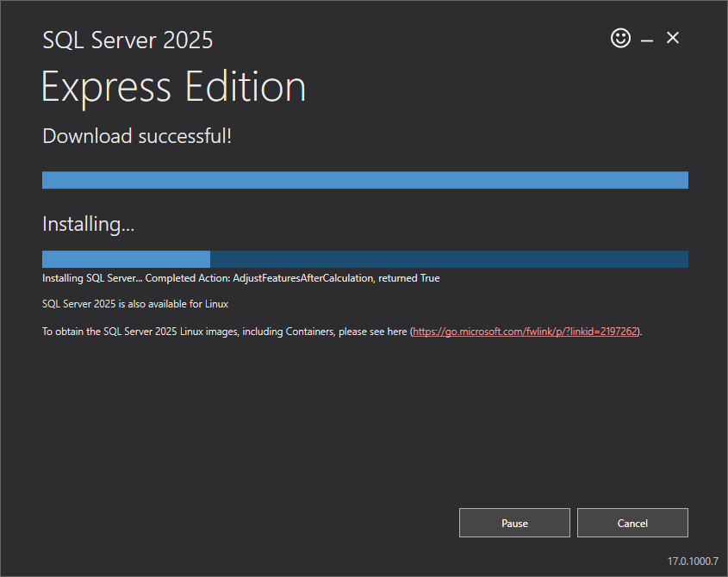The width and height of the screenshot is (728, 577).
Task: Click the unfilled part of the installing progress bar
Action: (x=448, y=259)
